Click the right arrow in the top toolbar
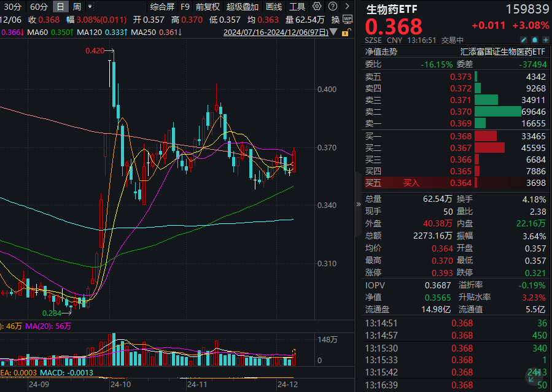Viewport: 552px width, 392px height. click(348, 6)
